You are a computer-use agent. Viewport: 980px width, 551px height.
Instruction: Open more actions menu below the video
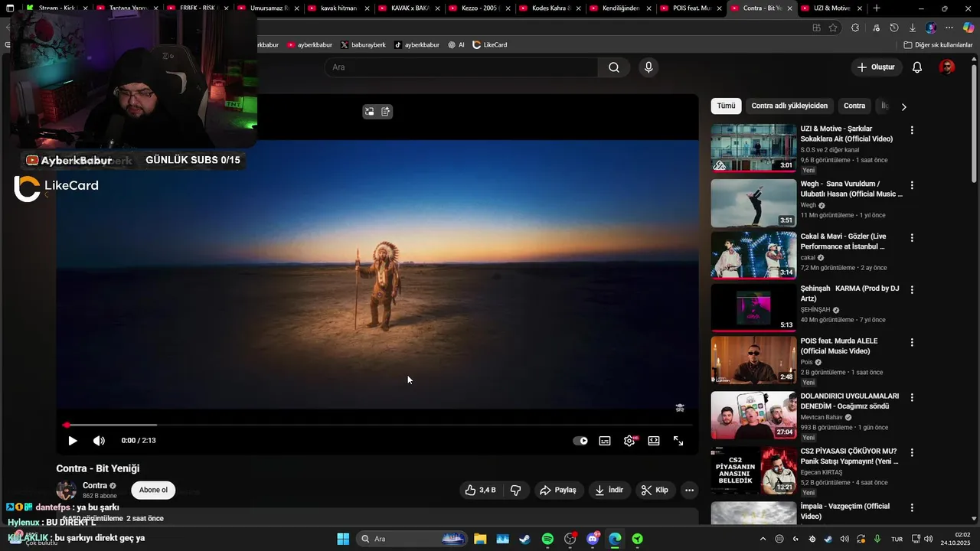coord(689,490)
